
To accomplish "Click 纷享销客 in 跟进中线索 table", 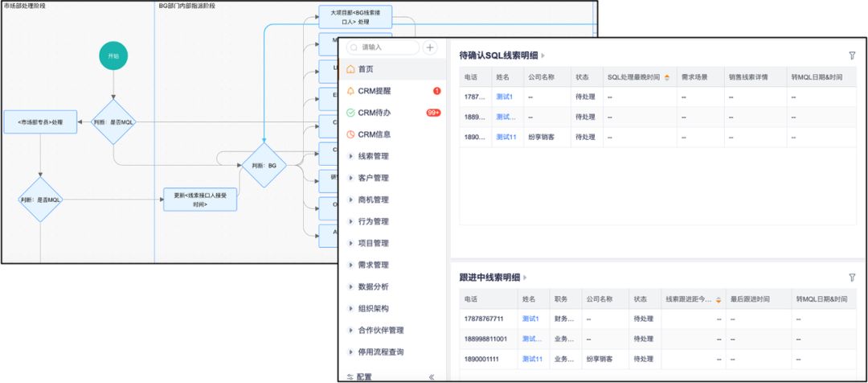I will click(x=600, y=359).
